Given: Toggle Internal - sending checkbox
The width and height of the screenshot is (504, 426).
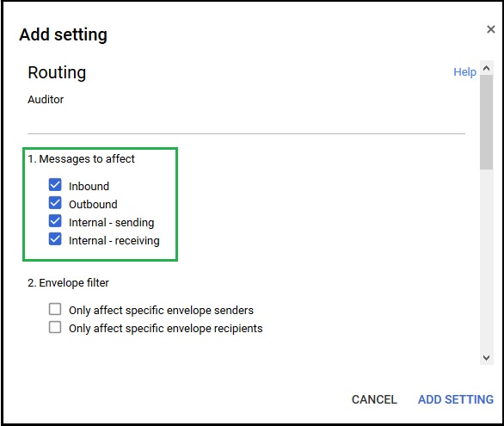Looking at the screenshot, I should click(x=55, y=221).
